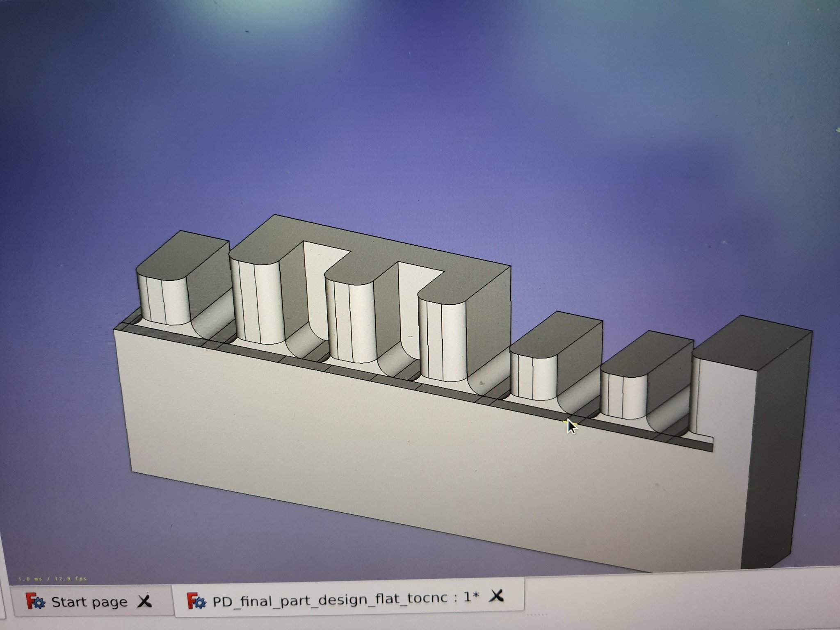Switch to the Start page tab
Screen dimensions: 840x630
tap(89, 602)
